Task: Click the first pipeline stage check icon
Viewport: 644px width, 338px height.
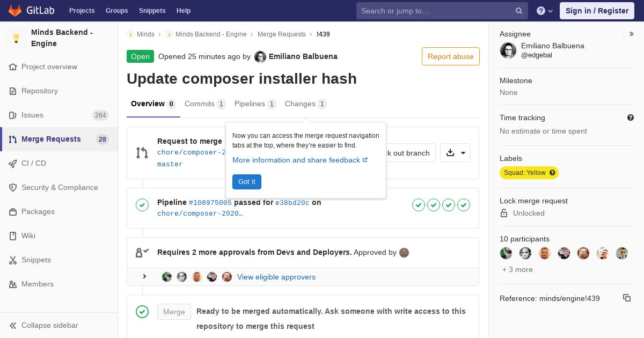Action: (419, 205)
